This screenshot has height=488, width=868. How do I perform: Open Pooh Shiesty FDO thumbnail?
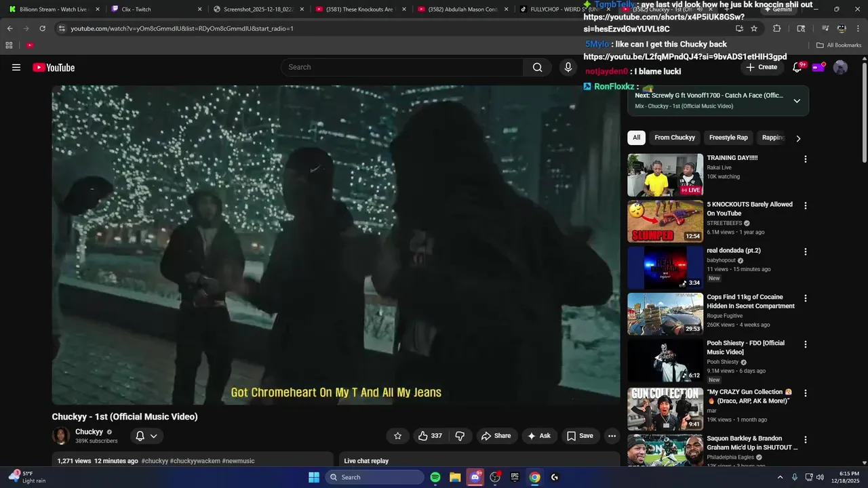[x=665, y=360]
